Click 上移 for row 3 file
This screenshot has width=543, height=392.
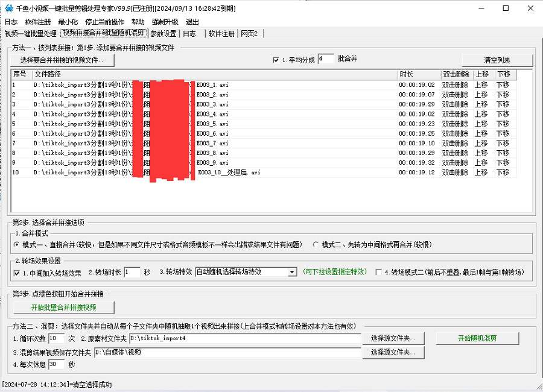pyautogui.click(x=481, y=104)
